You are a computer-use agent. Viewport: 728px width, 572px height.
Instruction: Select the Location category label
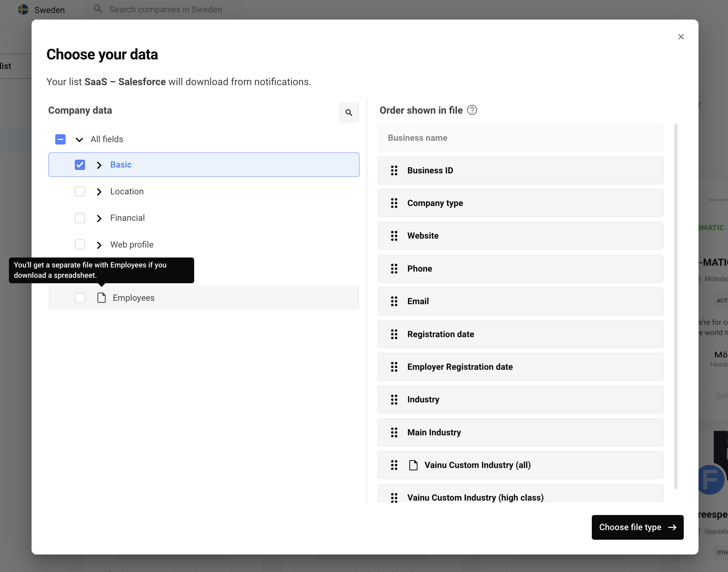(x=127, y=191)
